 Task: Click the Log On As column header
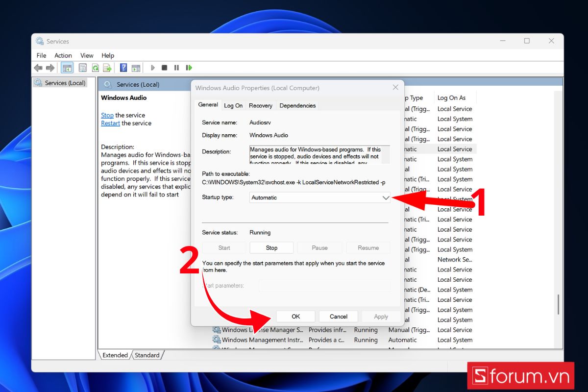451,98
